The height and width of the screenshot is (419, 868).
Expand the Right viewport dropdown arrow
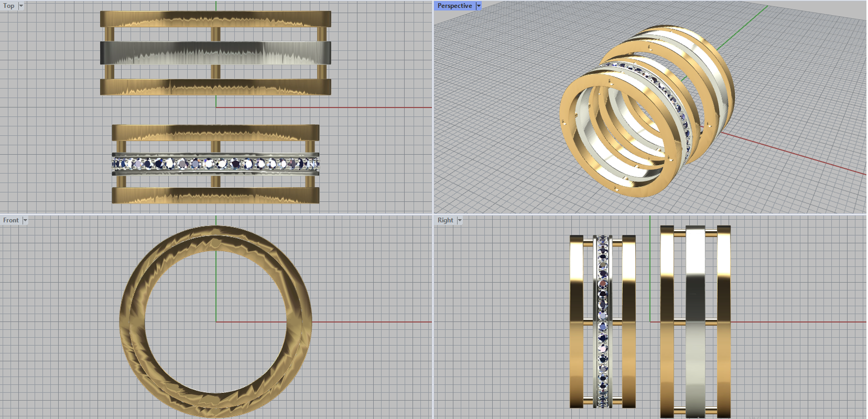[459, 220]
